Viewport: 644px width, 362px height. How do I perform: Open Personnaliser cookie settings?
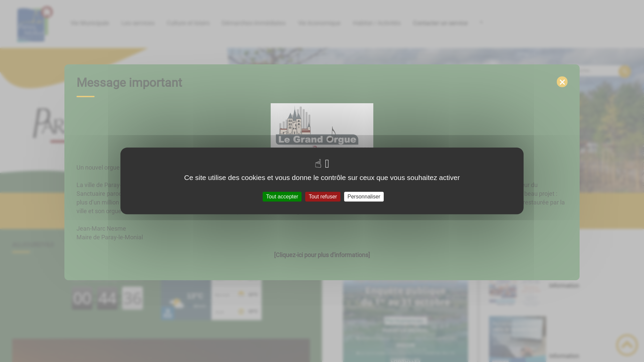364,197
